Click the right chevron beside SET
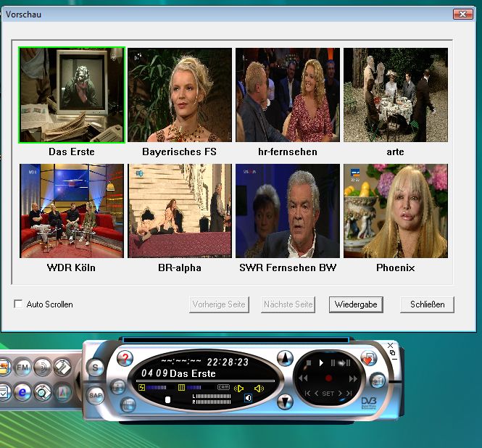Image resolution: width=482 pixels, height=448 pixels. (x=340, y=393)
